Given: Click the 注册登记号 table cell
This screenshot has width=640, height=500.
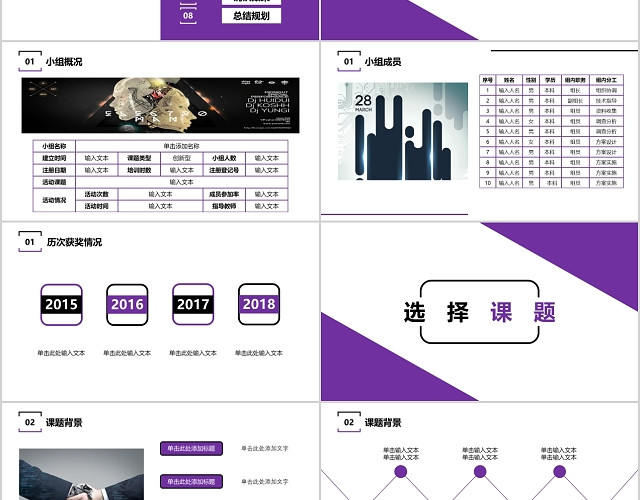Looking at the screenshot, I should [224, 170].
